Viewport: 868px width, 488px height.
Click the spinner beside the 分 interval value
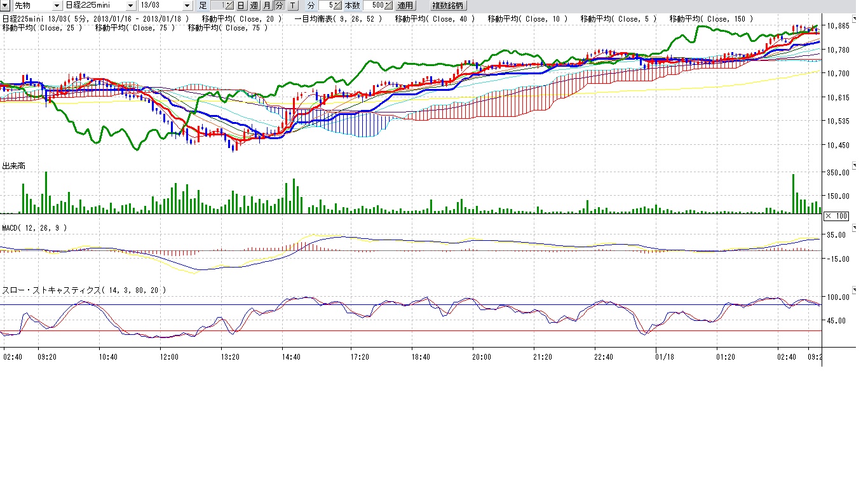337,5
